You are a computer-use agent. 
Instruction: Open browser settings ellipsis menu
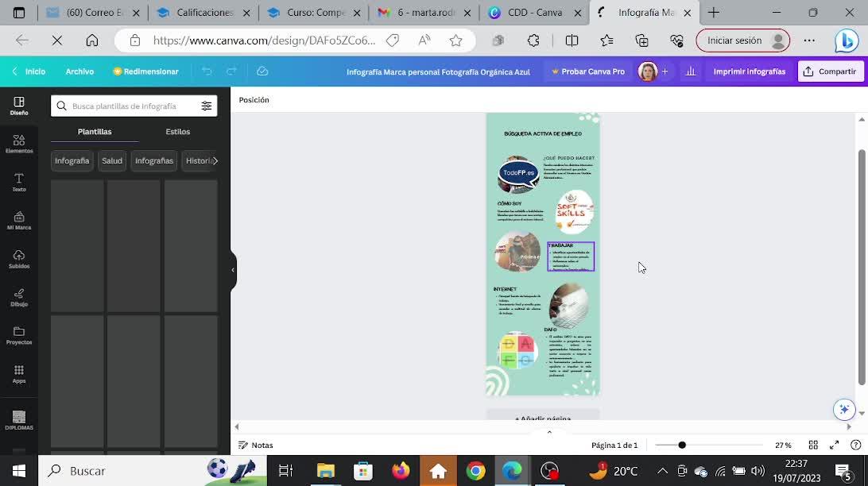(x=809, y=40)
